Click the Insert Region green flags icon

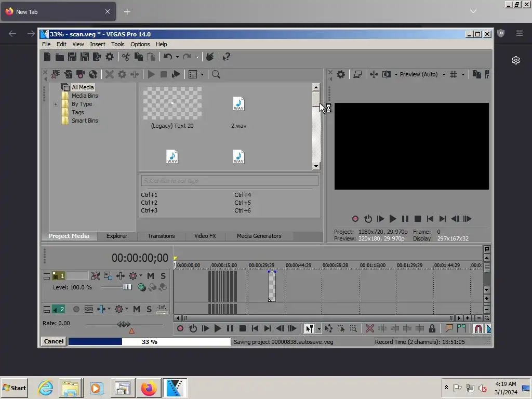click(461, 328)
